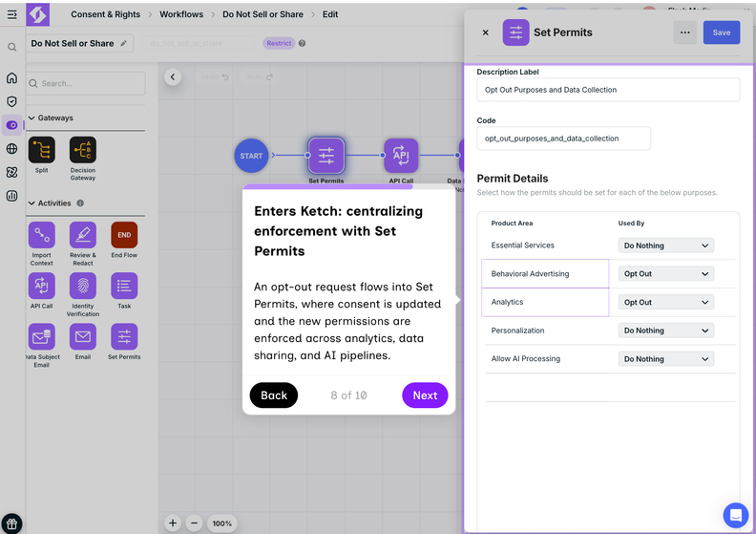Go to Do Not Sell or Share breadcrumb
The width and height of the screenshot is (756, 534).
262,14
